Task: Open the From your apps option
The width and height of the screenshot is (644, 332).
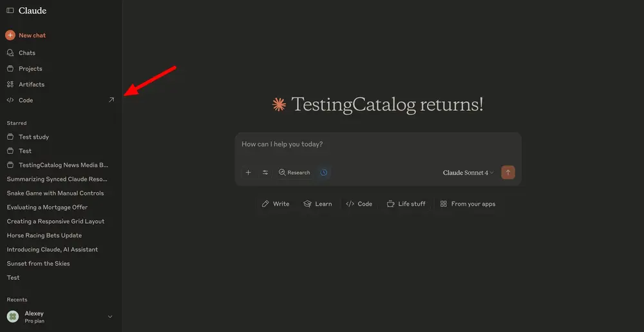Action: [x=468, y=204]
